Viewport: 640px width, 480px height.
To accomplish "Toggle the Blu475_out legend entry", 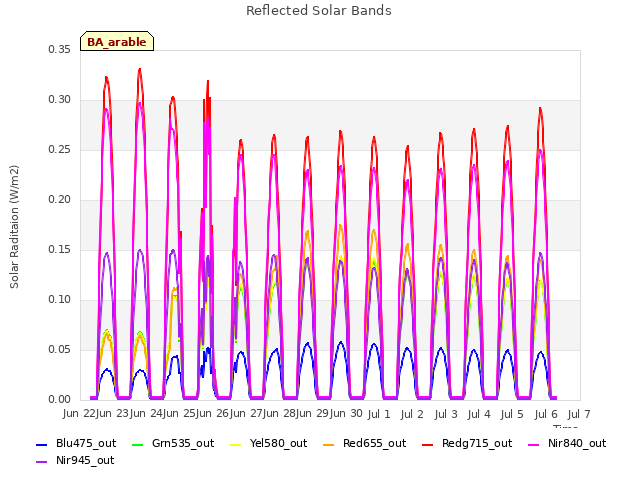I will (x=76, y=443).
